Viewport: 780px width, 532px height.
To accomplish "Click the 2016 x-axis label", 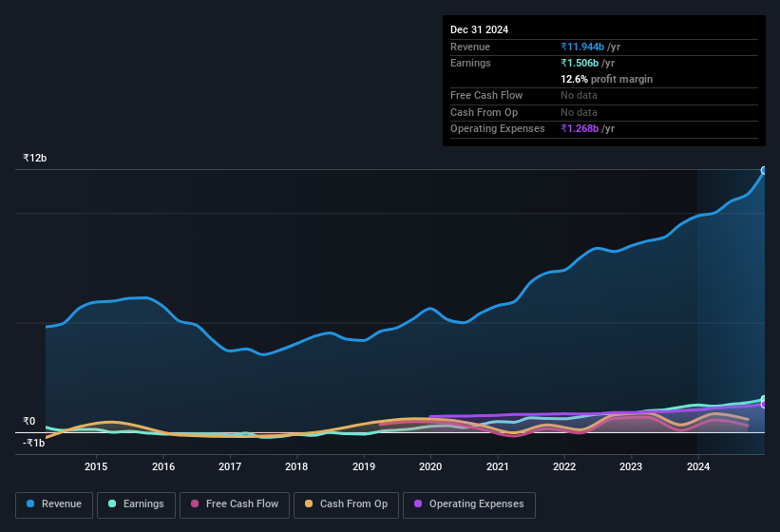I will pyautogui.click(x=163, y=466).
